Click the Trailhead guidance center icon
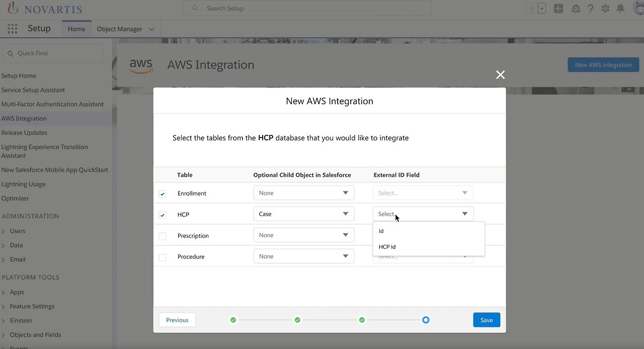This screenshot has width=644, height=349. 576,8
